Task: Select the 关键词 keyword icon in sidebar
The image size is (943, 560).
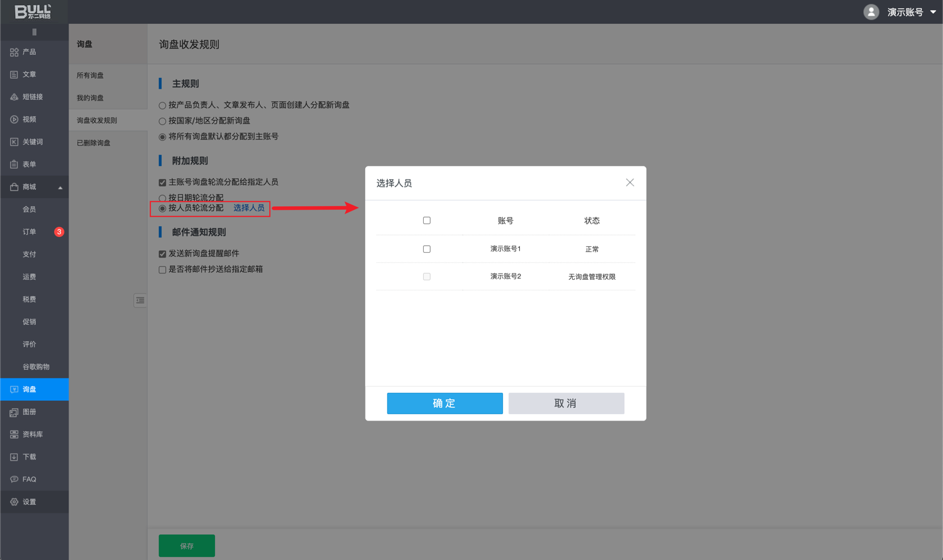Action: click(x=14, y=142)
